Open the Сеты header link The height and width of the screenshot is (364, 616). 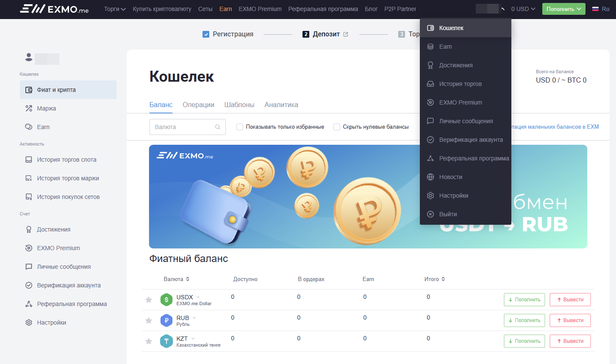pyautogui.click(x=205, y=9)
